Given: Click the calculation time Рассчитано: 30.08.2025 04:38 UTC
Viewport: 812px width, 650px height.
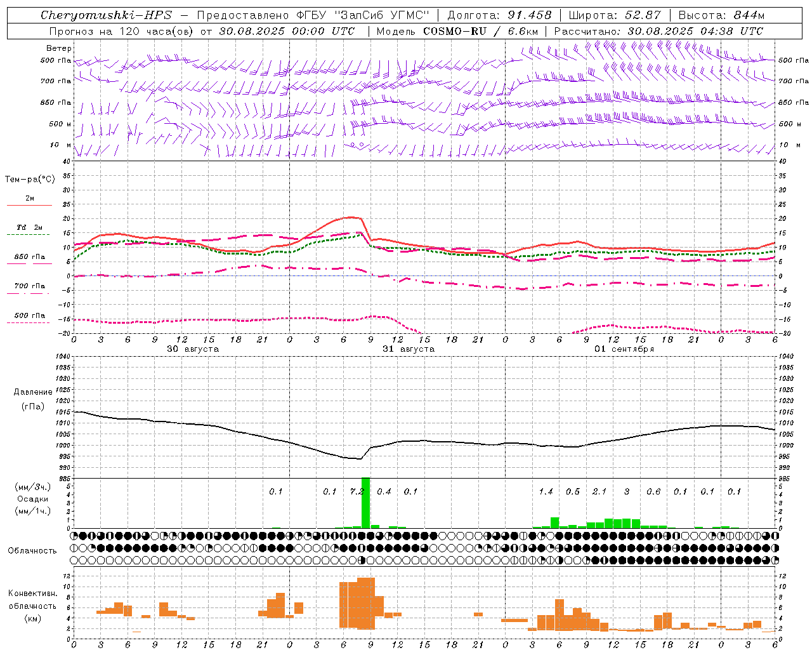Looking at the screenshot, I should [658, 31].
